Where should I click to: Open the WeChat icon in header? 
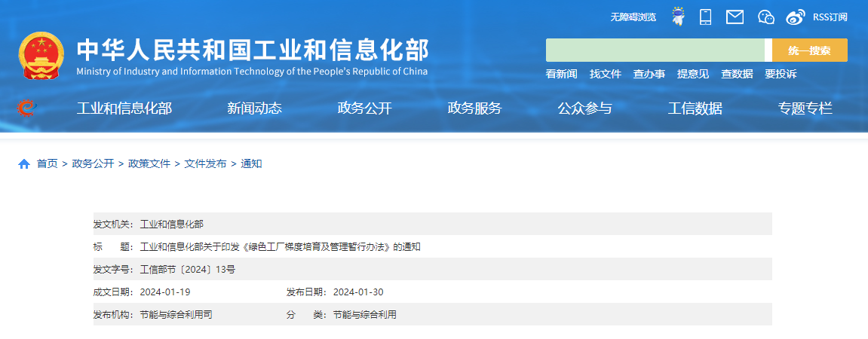pyautogui.click(x=765, y=17)
